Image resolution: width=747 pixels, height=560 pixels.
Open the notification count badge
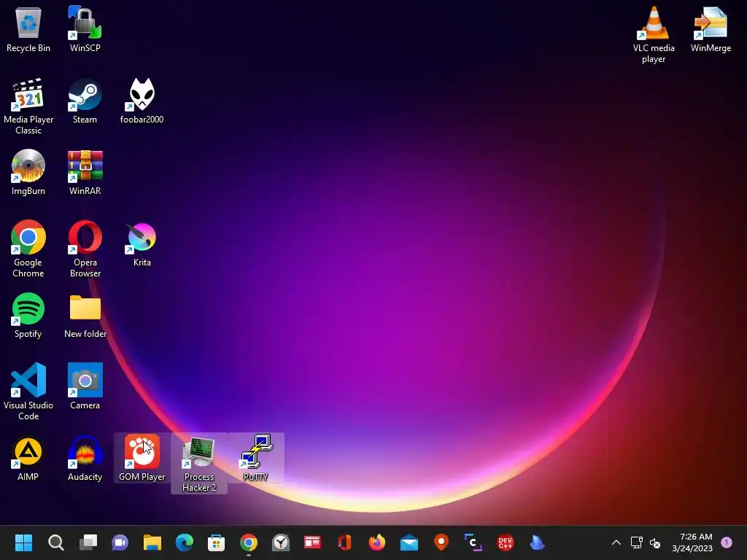(726, 542)
